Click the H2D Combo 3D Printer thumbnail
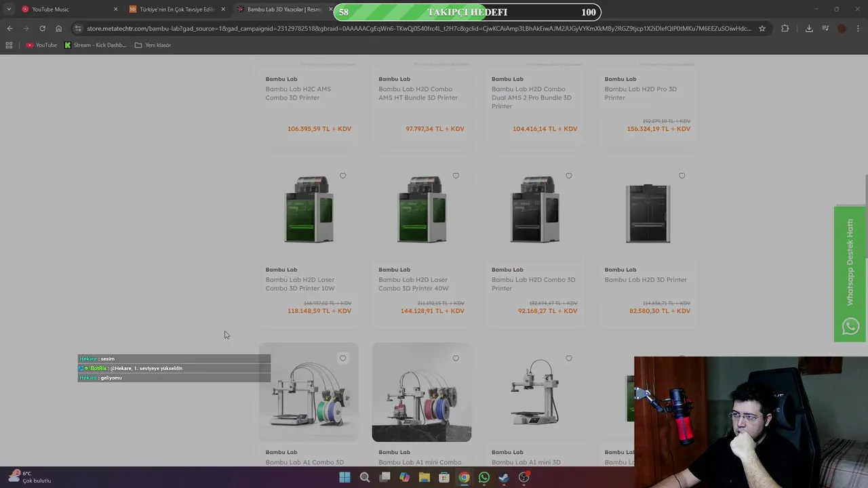868x488 pixels. pos(535,209)
